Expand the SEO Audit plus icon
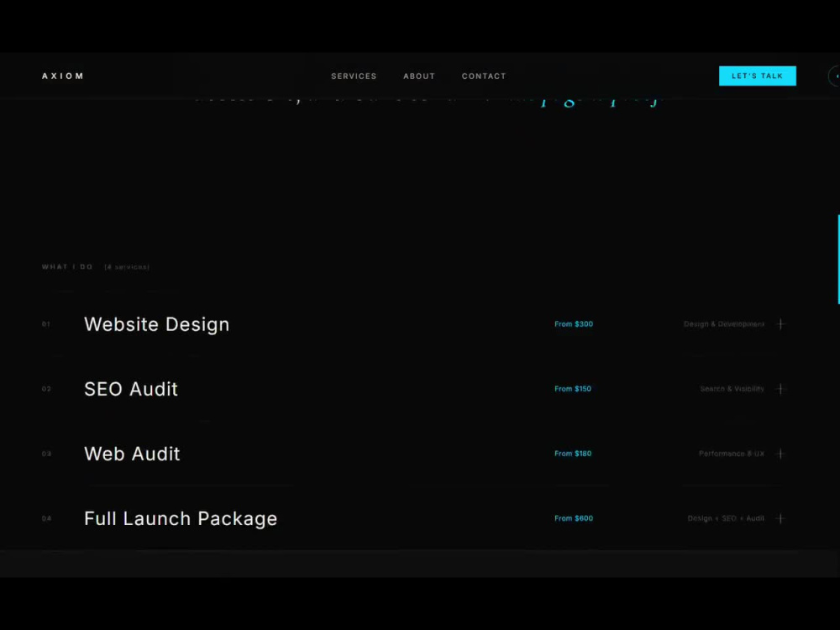Screen dimensions: 840x630 [x=780, y=389]
